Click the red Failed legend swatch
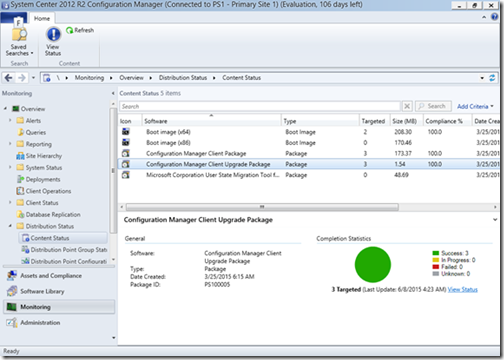 435,267
